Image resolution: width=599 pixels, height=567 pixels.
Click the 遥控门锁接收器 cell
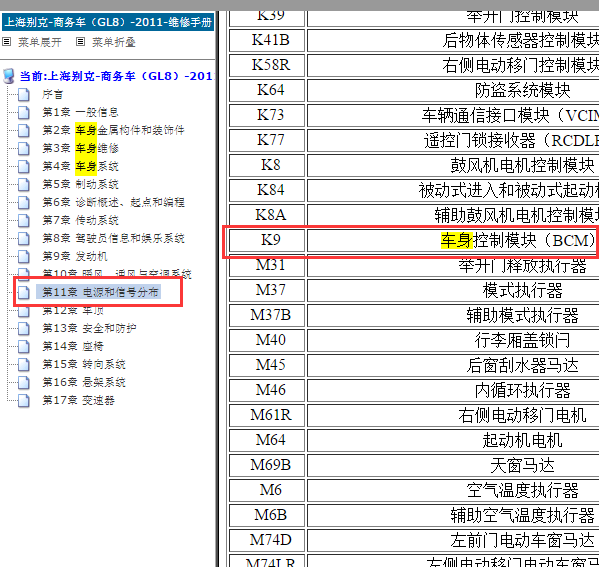coord(453,140)
